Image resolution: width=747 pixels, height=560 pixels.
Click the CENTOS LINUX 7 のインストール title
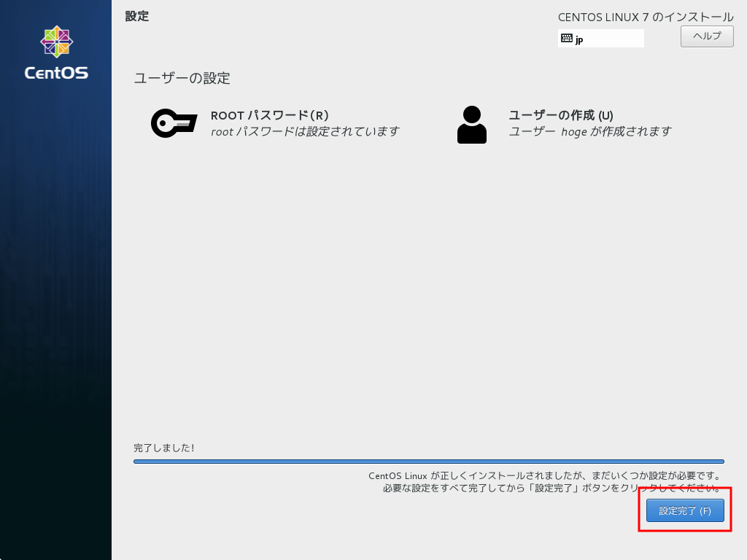[646, 17]
